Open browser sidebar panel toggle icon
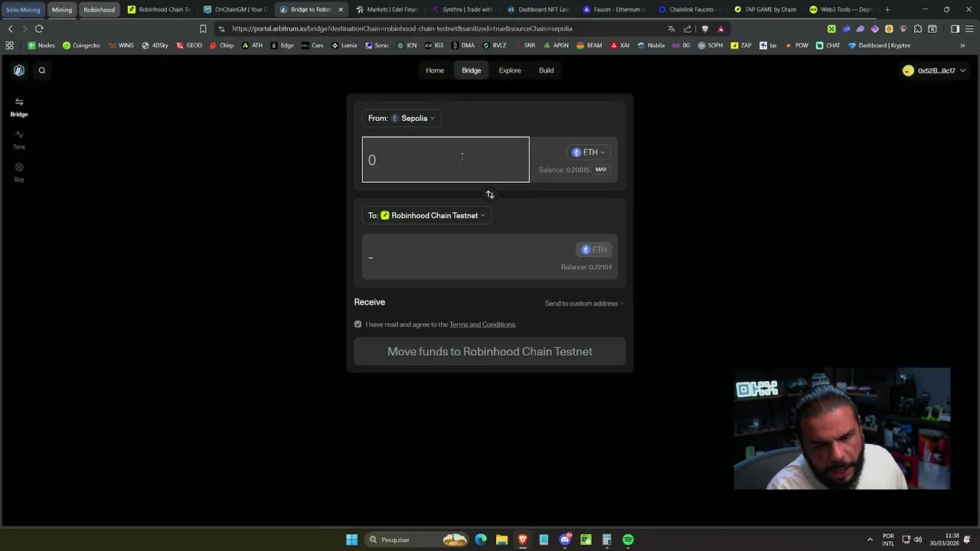980x551 pixels. (x=955, y=28)
